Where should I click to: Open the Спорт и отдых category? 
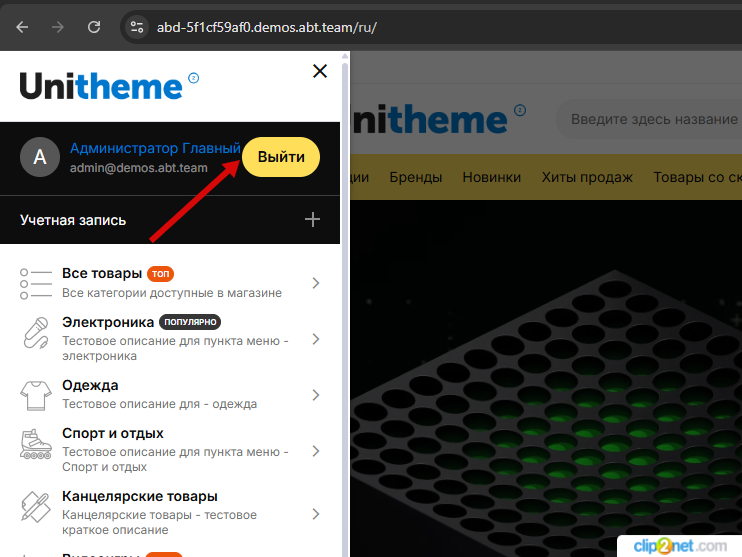tap(113, 433)
